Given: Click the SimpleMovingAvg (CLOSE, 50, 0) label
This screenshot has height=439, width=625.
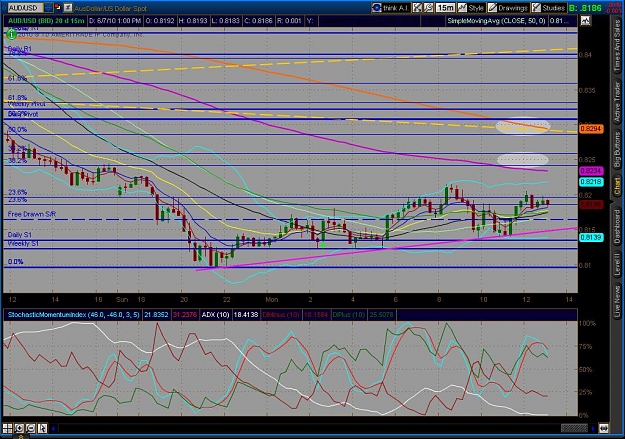Looking at the screenshot, I should (496, 21).
